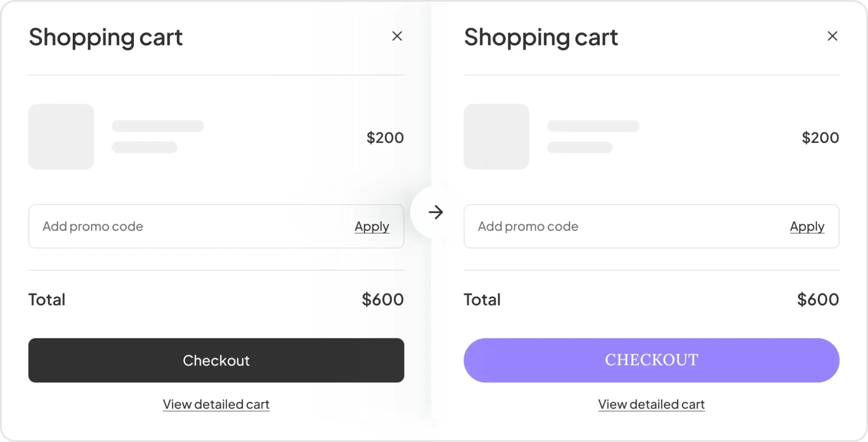Select product thumbnail in left cart
Screen dimensions: 868x442
pos(61,137)
